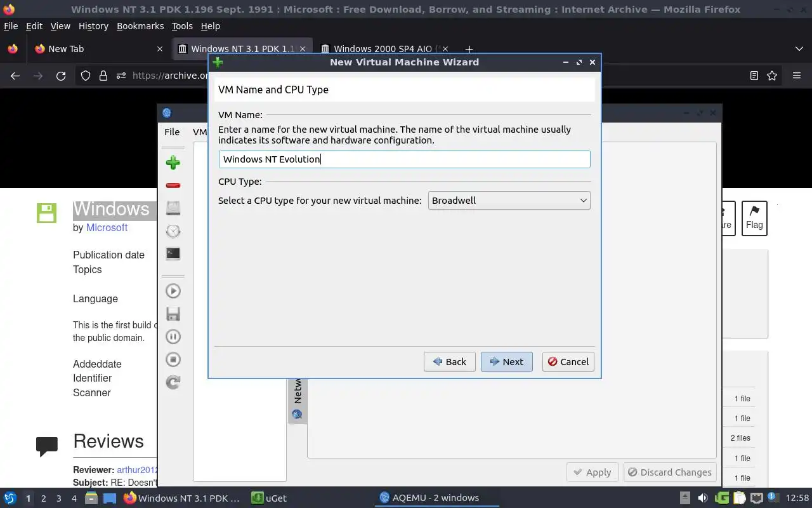Open Firefox Tools menu
Screen dimensions: 812x508
(182, 26)
